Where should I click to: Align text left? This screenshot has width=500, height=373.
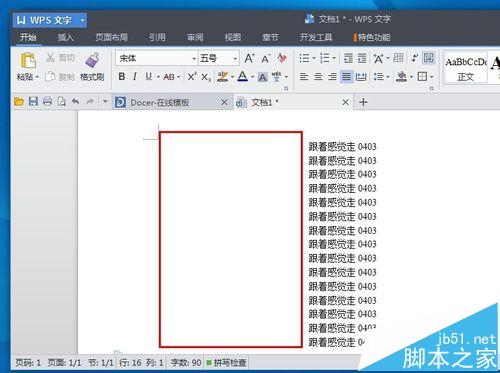304,77
